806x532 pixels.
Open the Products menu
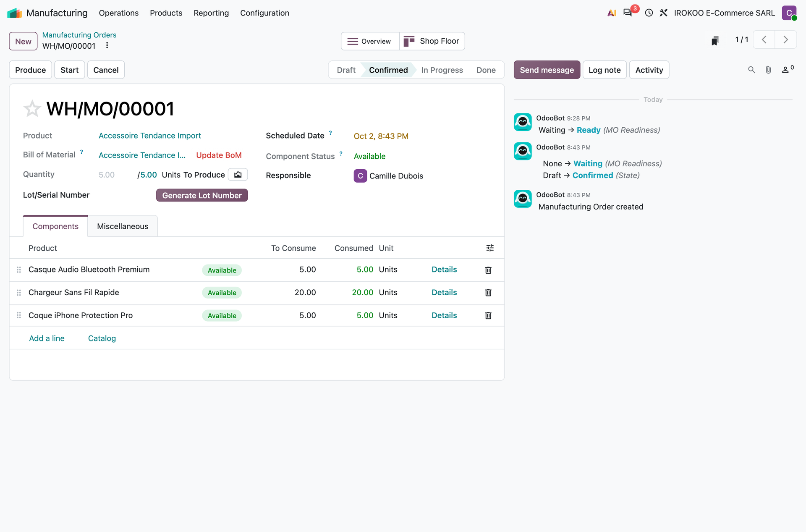166,13
